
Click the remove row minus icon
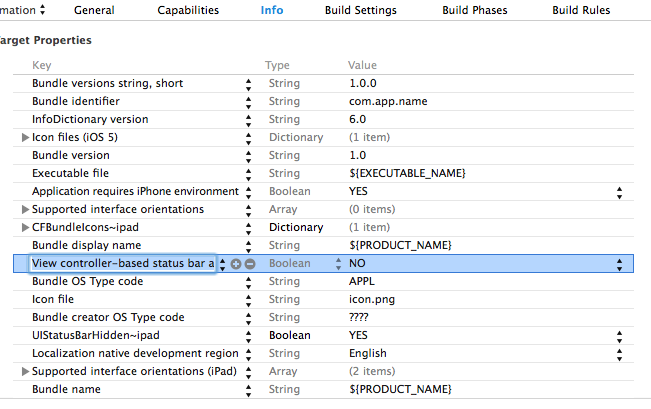[x=249, y=264]
